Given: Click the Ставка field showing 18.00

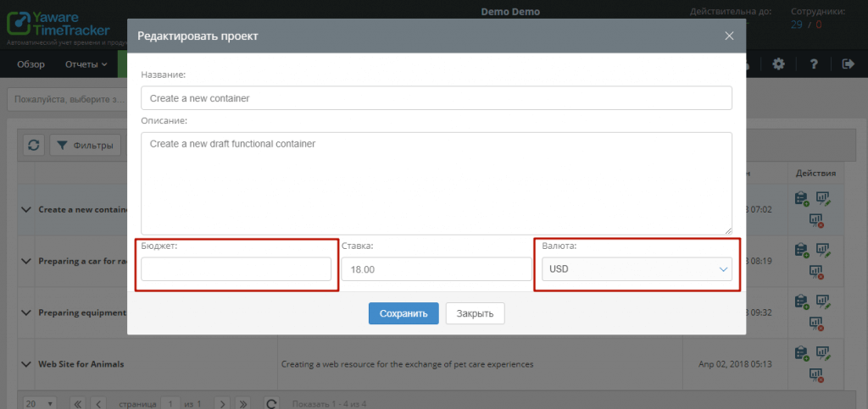Looking at the screenshot, I should [436, 269].
